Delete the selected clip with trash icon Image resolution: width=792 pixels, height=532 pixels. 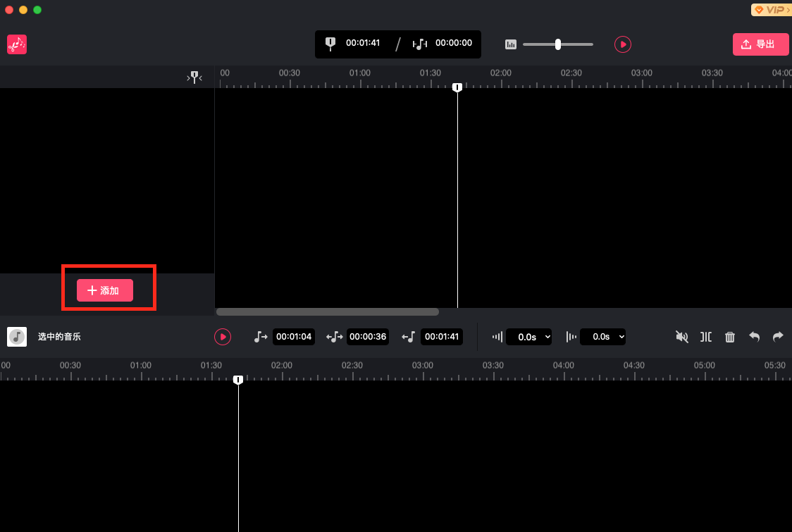(x=730, y=337)
